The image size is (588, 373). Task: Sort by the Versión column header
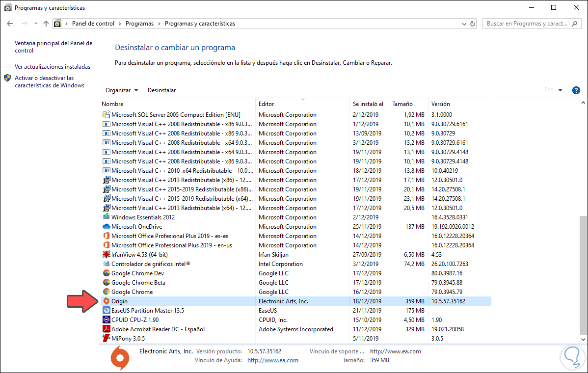point(459,104)
